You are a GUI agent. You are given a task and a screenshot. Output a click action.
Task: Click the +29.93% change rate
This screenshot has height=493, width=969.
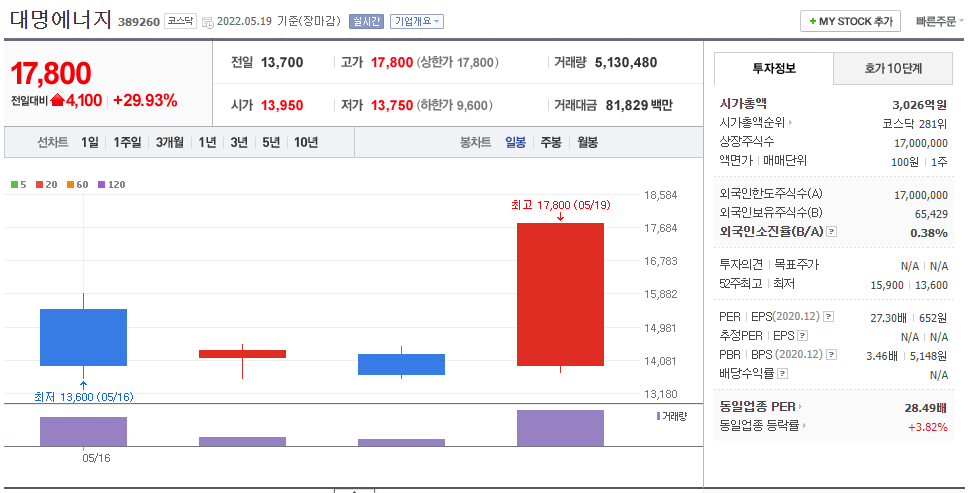[145, 100]
